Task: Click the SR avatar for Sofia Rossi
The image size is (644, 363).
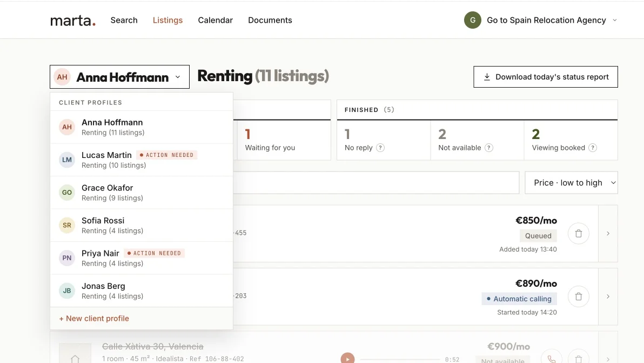Action: click(67, 225)
